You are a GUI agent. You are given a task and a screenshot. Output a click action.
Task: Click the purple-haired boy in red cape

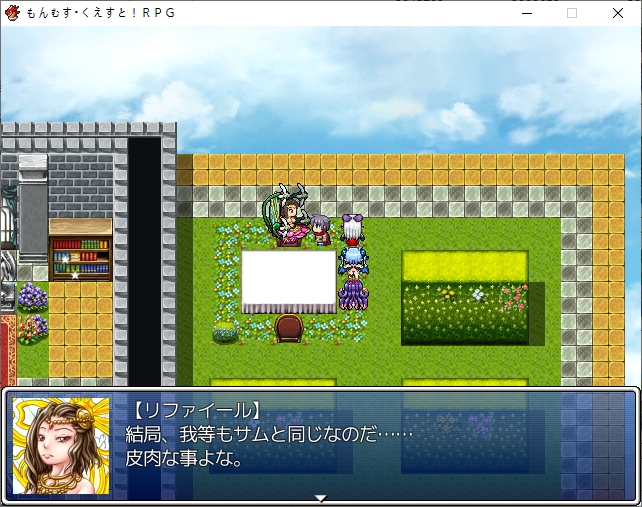(321, 230)
